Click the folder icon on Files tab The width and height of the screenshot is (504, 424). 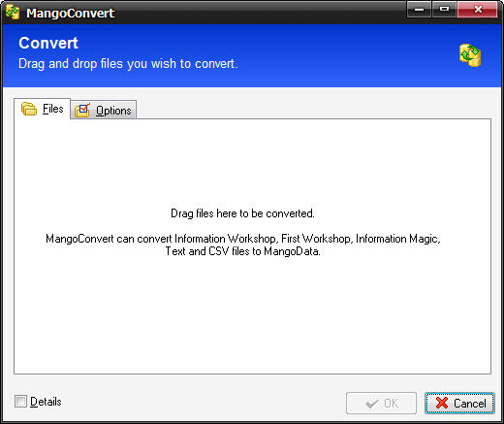[29, 109]
